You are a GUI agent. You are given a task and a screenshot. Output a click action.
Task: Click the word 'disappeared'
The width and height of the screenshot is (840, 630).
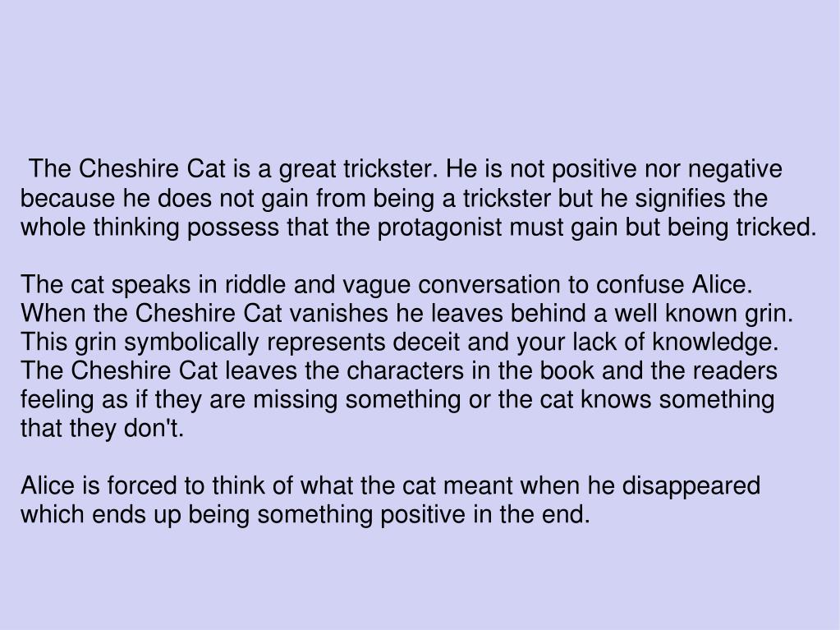click(691, 487)
